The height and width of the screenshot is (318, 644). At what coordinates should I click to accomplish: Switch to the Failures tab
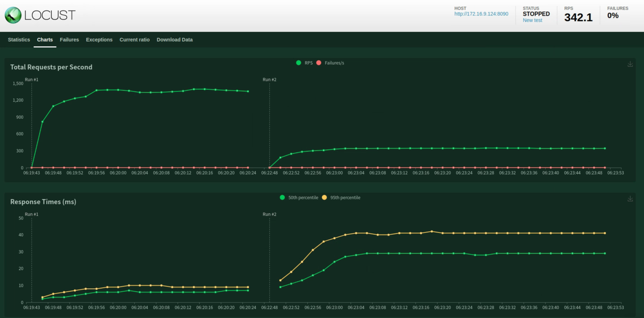[69, 40]
